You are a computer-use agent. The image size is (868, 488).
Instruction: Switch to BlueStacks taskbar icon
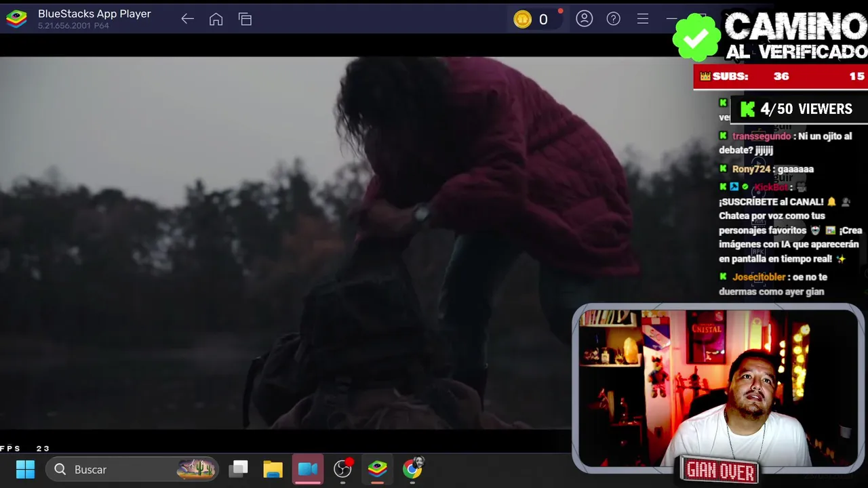click(x=378, y=469)
